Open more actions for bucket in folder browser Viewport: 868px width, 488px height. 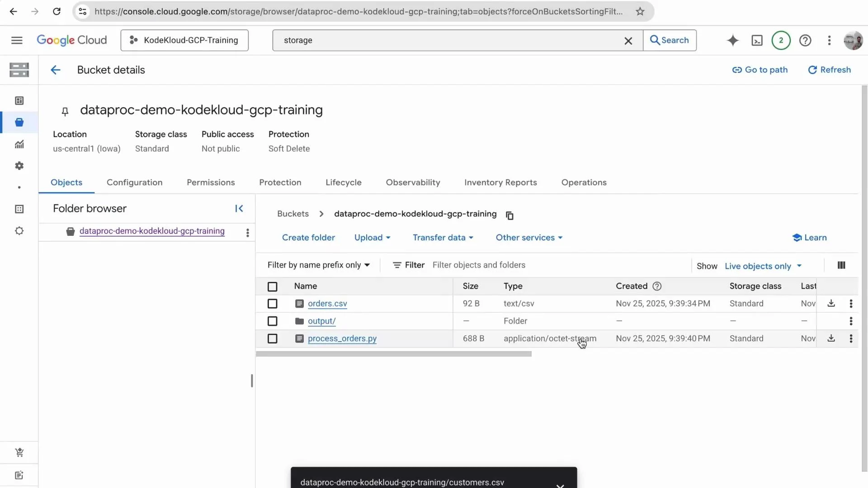click(x=247, y=232)
